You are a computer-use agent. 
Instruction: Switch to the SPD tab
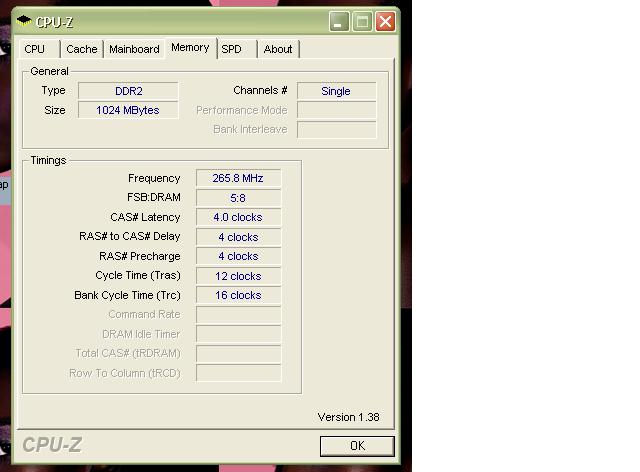coord(237,49)
